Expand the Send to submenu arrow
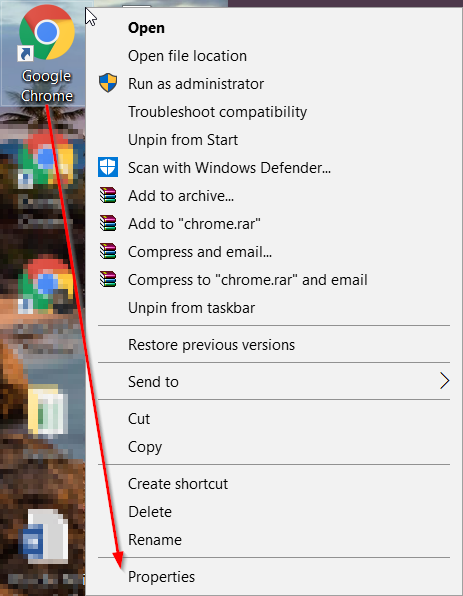 444,381
